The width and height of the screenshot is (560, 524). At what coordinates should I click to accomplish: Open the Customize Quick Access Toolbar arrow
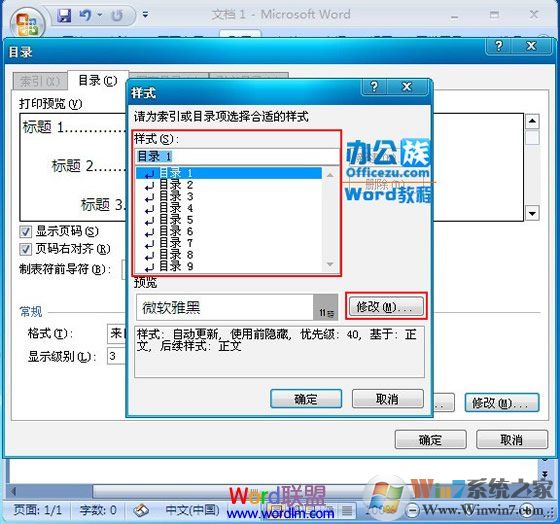145,15
